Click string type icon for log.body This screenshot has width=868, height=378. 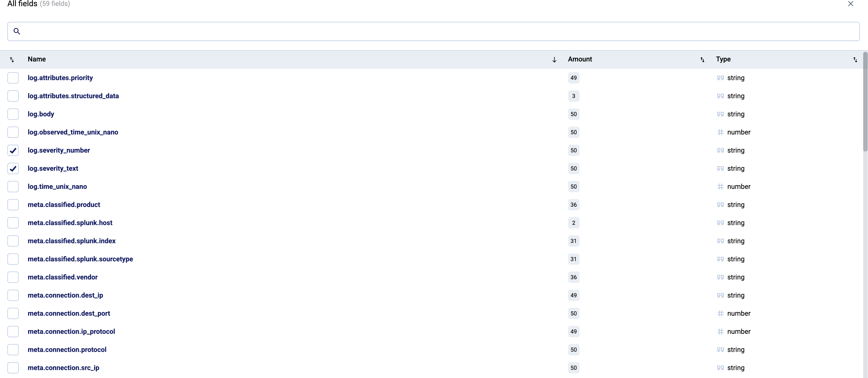pyautogui.click(x=720, y=114)
